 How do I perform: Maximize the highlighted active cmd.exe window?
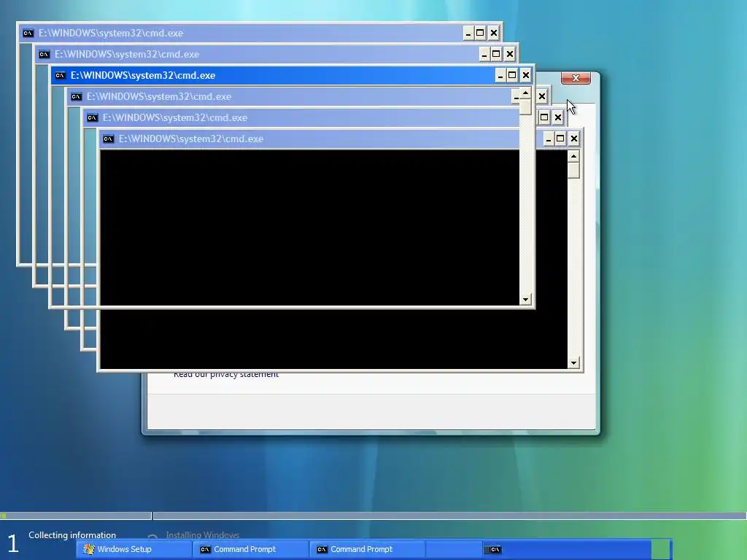pos(512,75)
